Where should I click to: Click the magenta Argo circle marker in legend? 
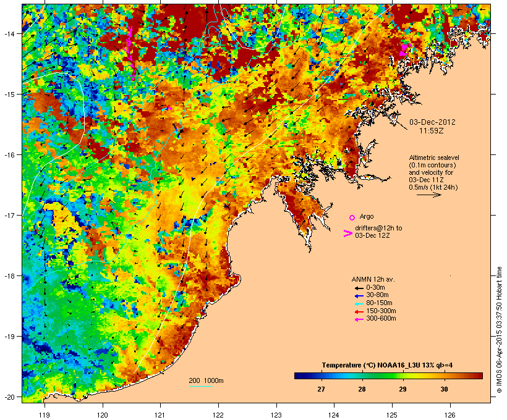pyautogui.click(x=352, y=217)
